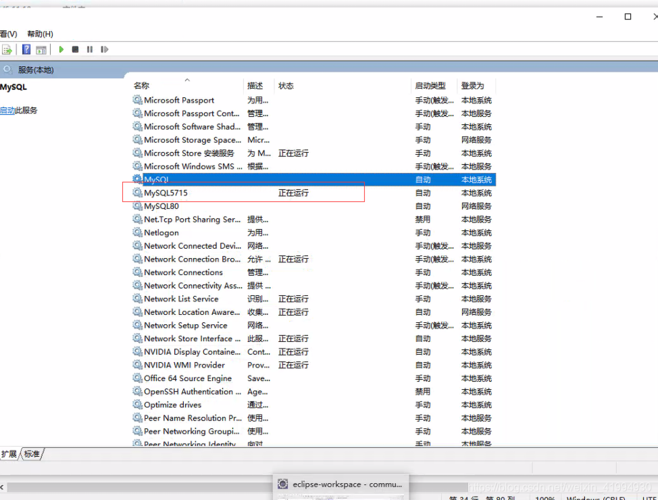658x500 pixels.
Task: Click gear icon beside NVIDIA WMI Provider
Action: [x=137, y=365]
